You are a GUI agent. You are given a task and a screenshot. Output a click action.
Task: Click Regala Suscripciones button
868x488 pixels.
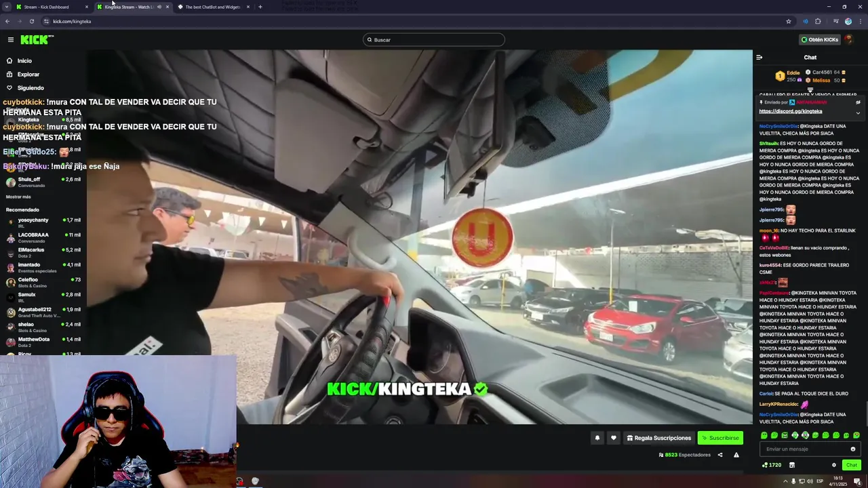(x=658, y=438)
